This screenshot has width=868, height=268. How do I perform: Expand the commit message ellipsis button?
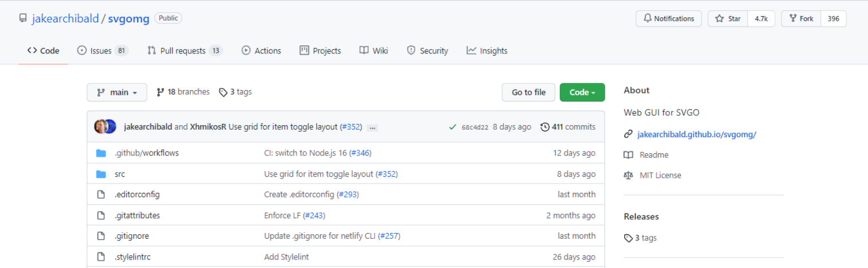[x=372, y=127]
